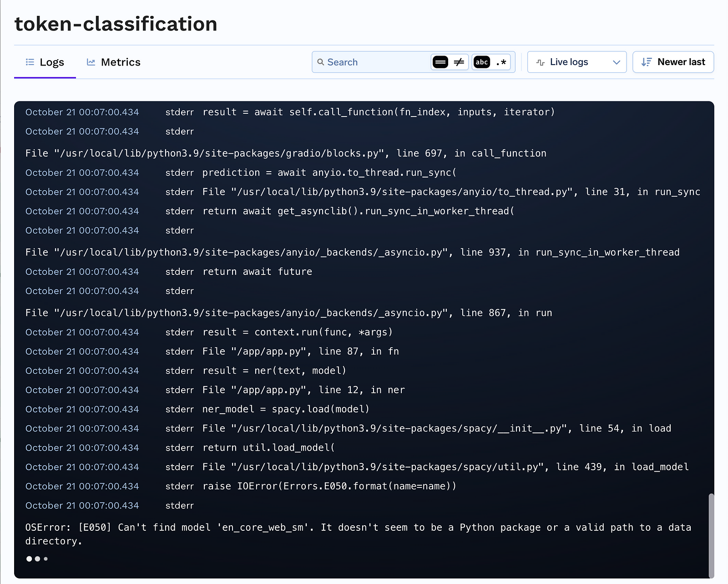Open the Metrics tab

coord(114,62)
